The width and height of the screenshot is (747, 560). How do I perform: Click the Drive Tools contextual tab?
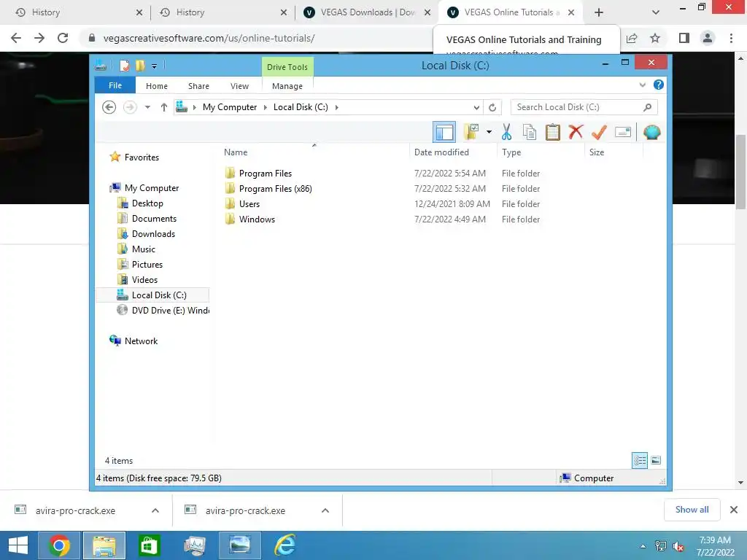[287, 66]
